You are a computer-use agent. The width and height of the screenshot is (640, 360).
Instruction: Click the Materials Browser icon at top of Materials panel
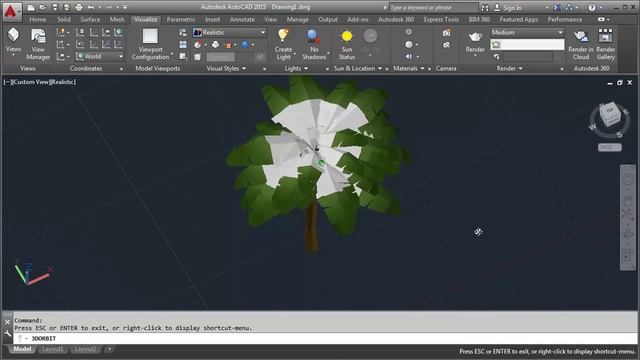[x=409, y=31]
